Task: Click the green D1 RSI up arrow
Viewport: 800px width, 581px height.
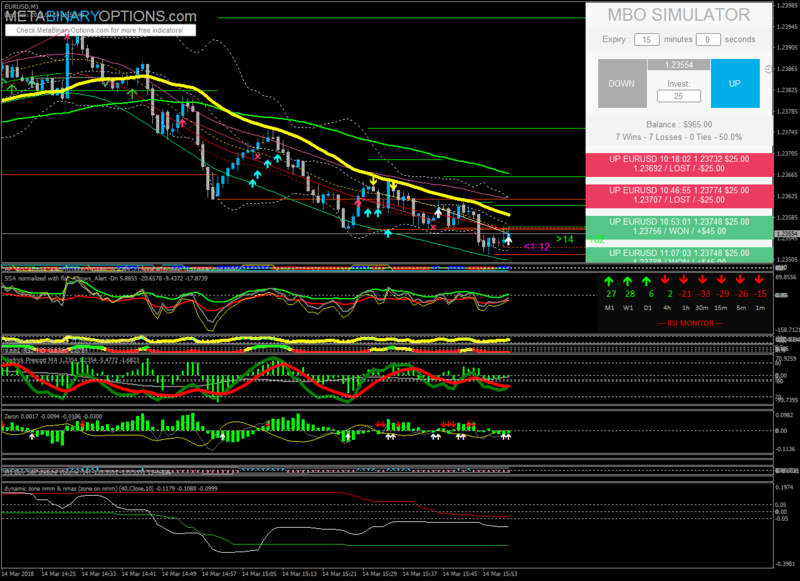Action: (647, 281)
